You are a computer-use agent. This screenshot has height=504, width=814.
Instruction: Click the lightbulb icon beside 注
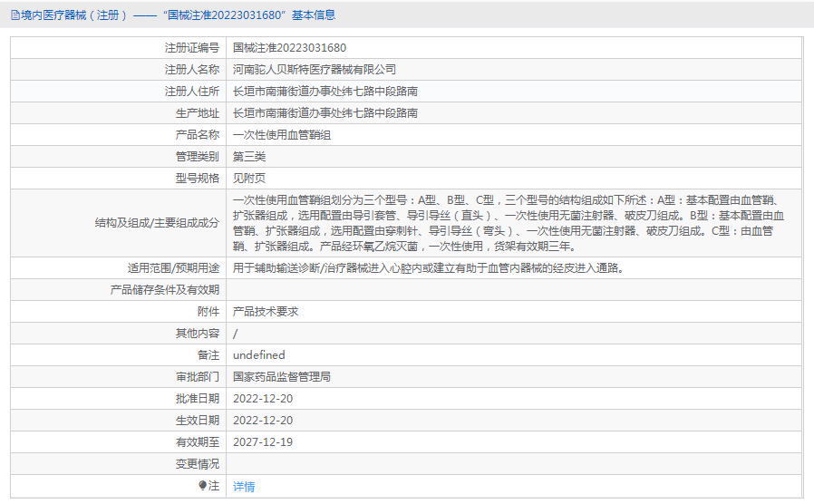point(202,485)
